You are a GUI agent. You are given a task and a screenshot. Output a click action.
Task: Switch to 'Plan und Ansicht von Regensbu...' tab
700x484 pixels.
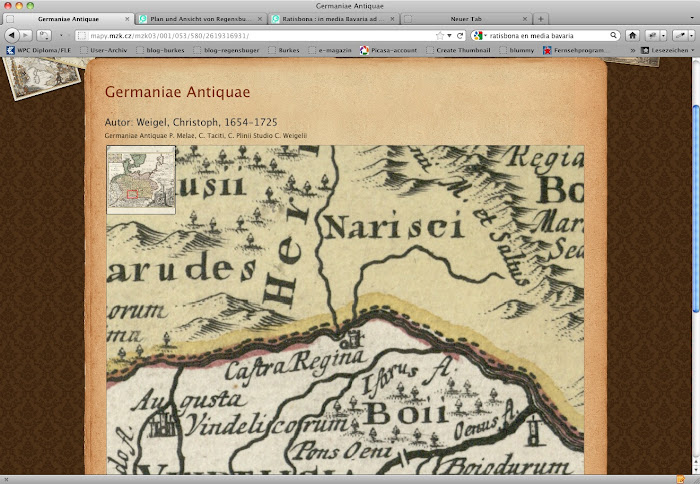(x=200, y=19)
